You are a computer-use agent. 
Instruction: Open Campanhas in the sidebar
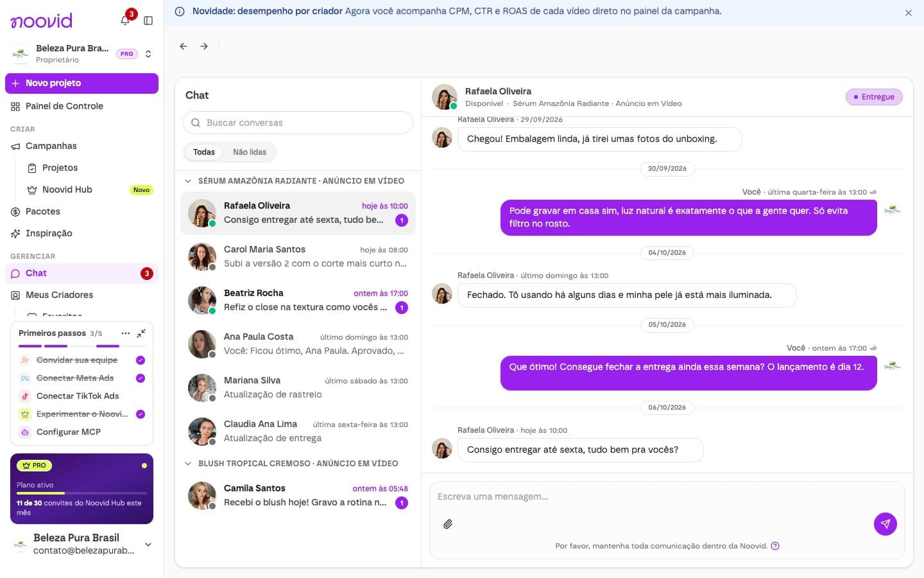(81, 146)
